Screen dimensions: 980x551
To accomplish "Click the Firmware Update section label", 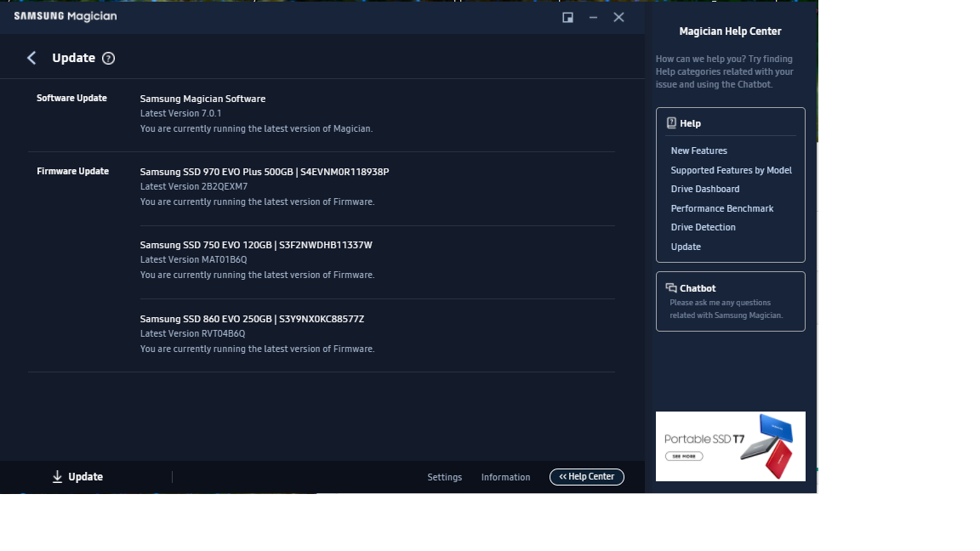I will (72, 171).
